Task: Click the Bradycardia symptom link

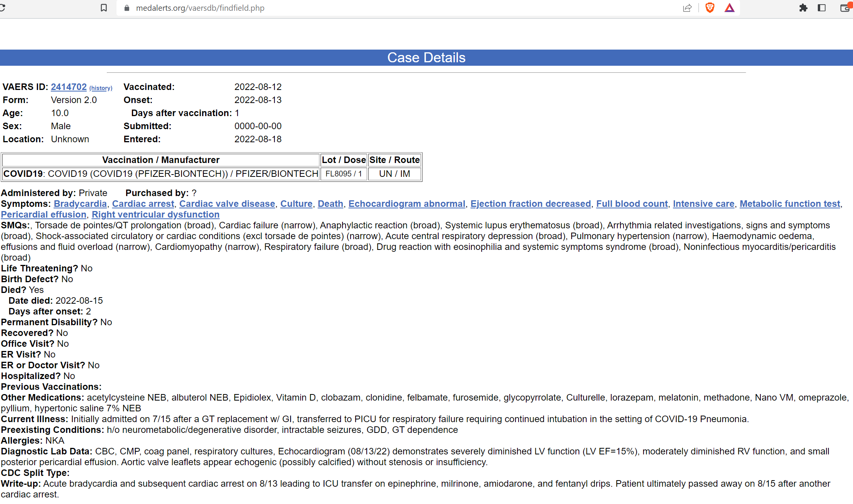Action: (80, 204)
